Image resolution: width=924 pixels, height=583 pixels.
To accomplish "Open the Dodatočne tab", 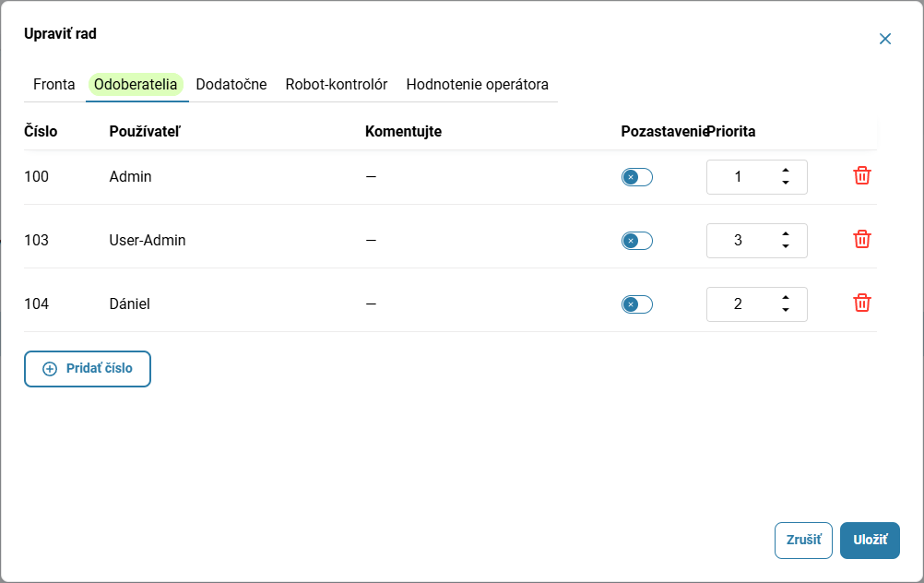I will 231,84.
